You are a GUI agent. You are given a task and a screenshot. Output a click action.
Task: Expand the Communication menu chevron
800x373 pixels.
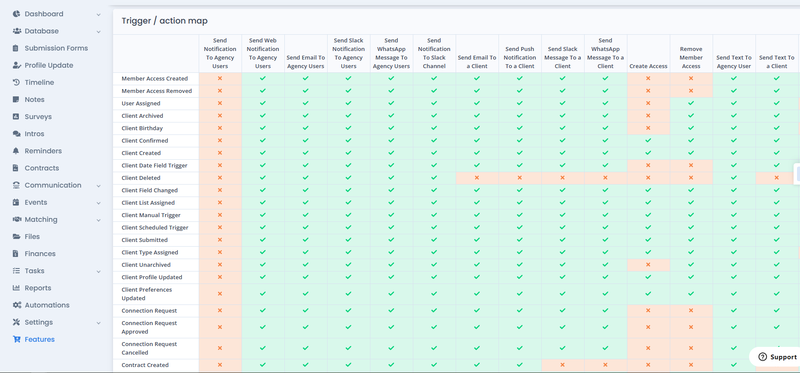pyautogui.click(x=98, y=186)
